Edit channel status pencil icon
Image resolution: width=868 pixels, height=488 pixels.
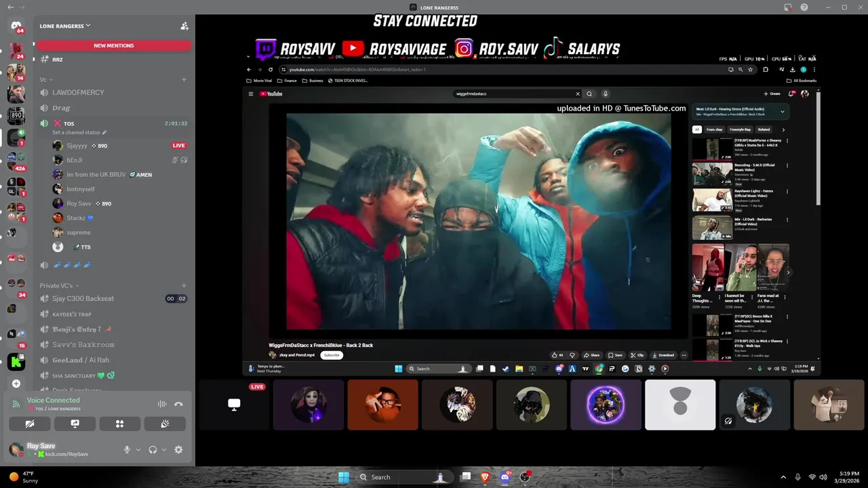tap(104, 133)
